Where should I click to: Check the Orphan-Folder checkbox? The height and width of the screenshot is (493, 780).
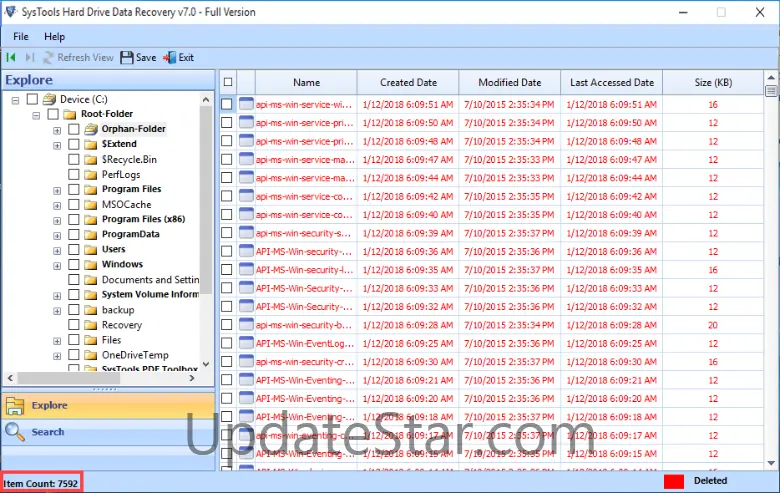[x=74, y=129]
